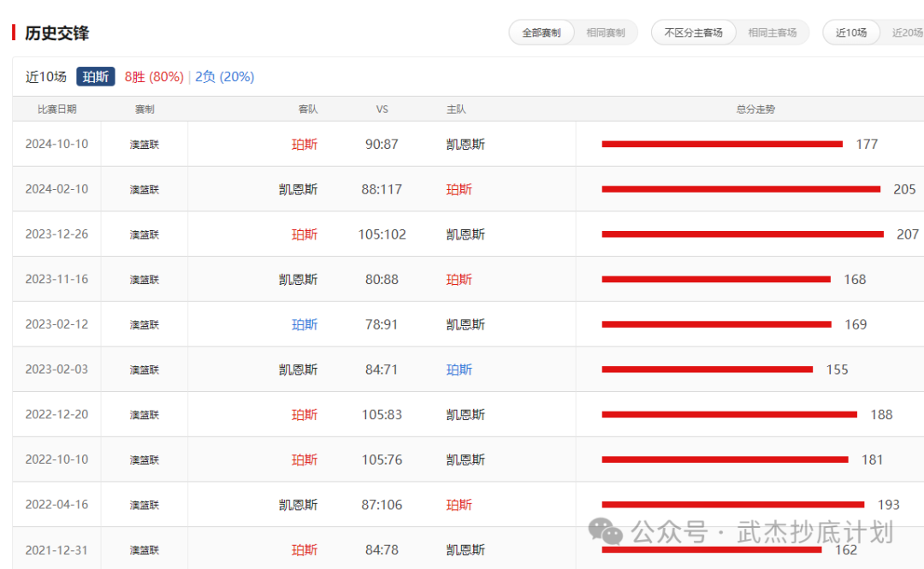The image size is (924, 569).
Task: Click the 80:88 score
Action: tap(382, 280)
